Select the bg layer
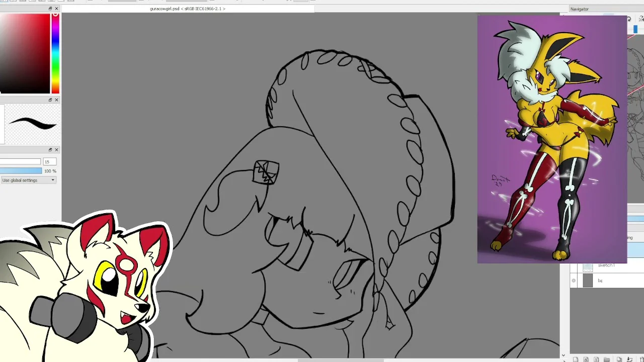 pyautogui.click(x=606, y=281)
